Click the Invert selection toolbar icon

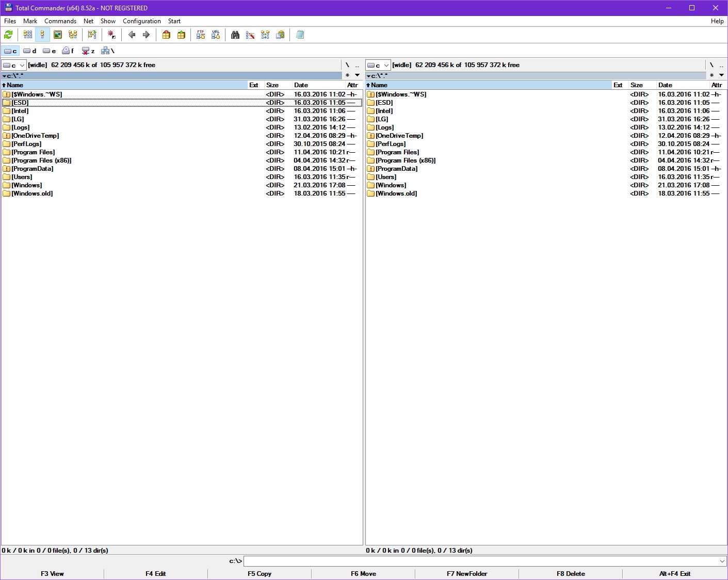92,35
